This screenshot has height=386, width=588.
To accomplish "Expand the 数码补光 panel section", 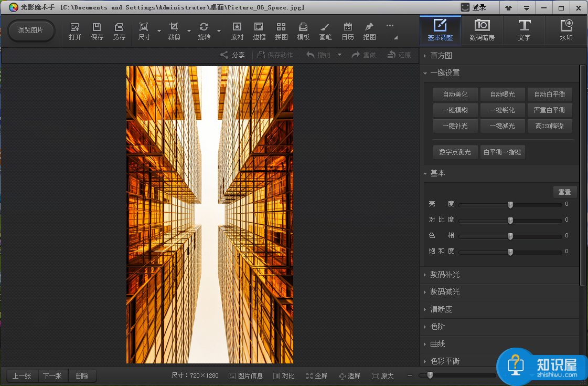I will click(444, 275).
